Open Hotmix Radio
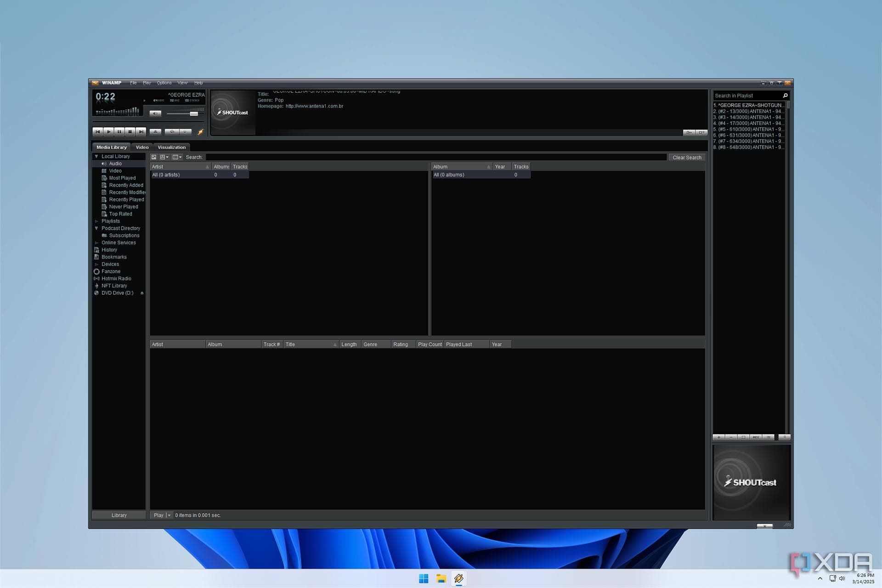This screenshot has width=882, height=588. click(x=116, y=279)
